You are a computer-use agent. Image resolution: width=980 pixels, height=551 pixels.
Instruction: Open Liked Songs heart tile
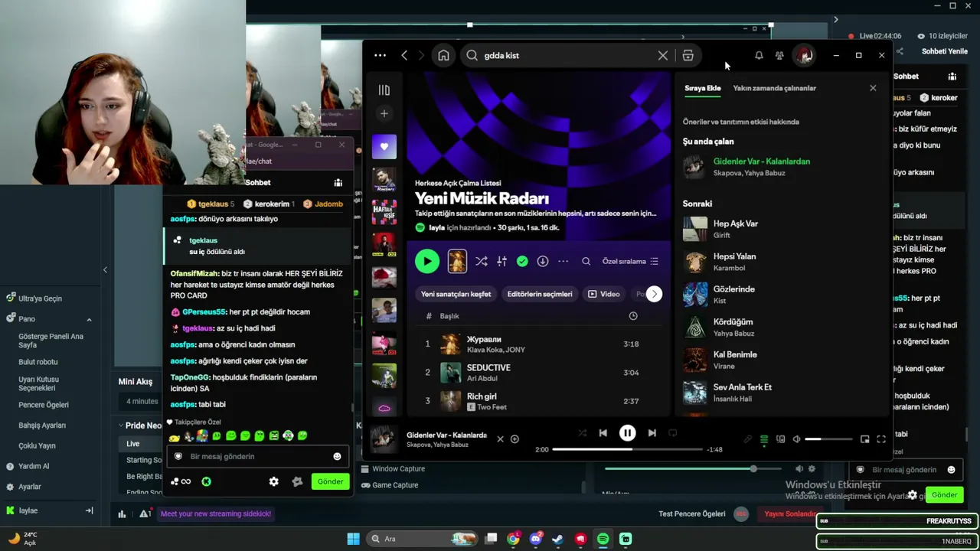pyautogui.click(x=384, y=146)
